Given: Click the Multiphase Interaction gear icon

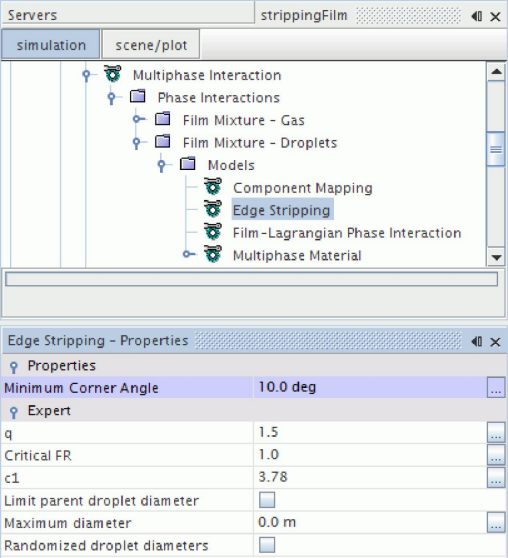Looking at the screenshot, I should (112, 74).
